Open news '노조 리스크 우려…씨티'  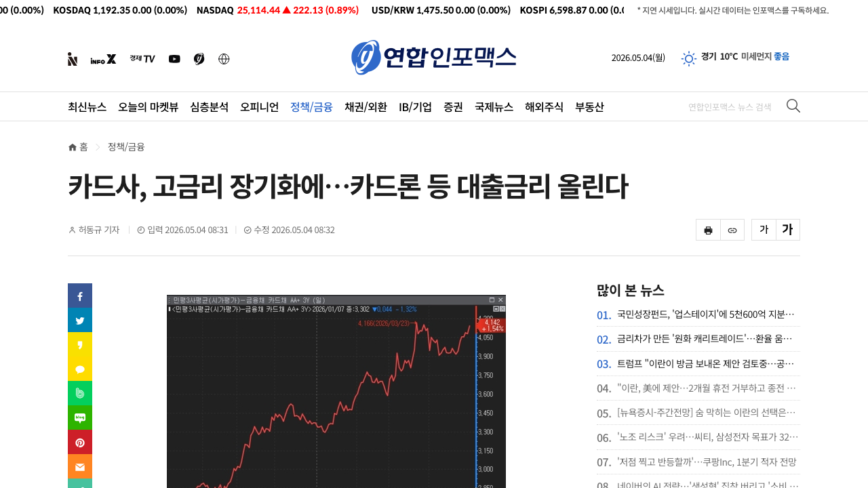tap(708, 436)
